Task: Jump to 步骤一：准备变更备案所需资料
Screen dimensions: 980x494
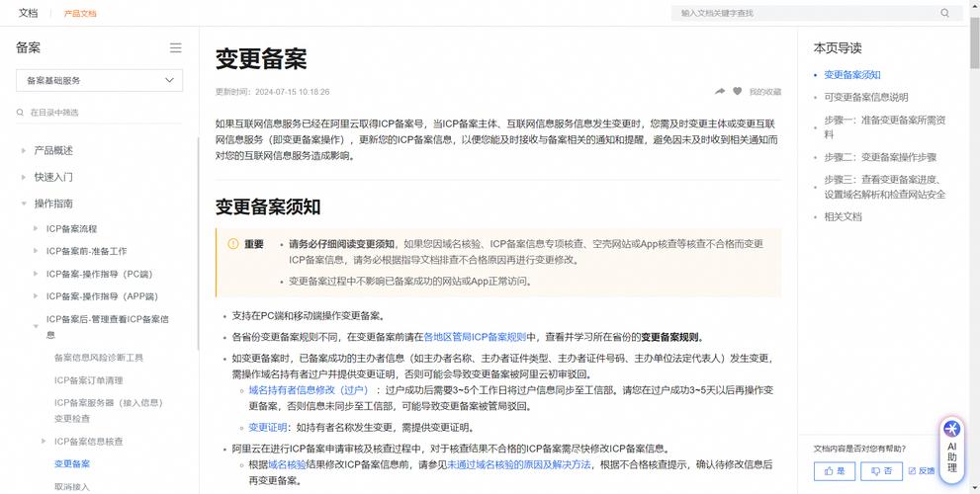Action: pyautogui.click(x=885, y=126)
